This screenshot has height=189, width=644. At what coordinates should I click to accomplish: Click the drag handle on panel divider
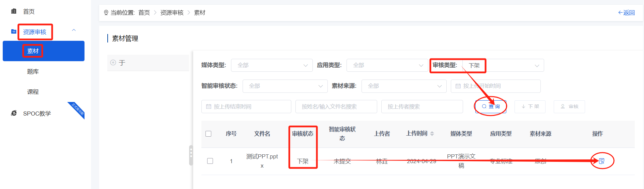[191, 155]
